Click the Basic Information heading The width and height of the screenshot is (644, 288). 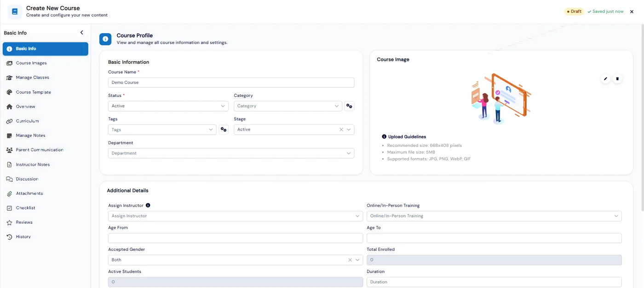[x=128, y=62]
